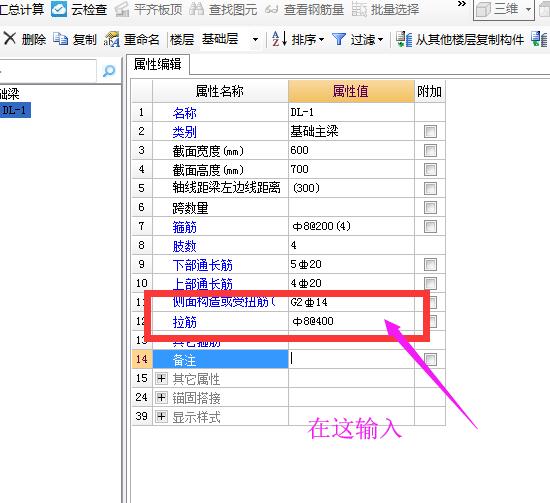This screenshot has width=550, height=503.
Task: Click the 截面宽度 value 600
Action: [351, 150]
